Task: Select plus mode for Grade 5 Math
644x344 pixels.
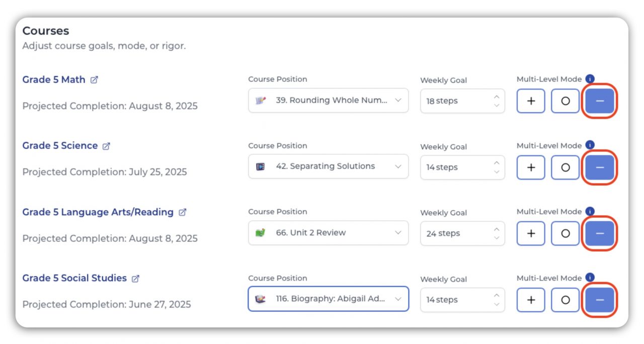Action: [531, 101]
